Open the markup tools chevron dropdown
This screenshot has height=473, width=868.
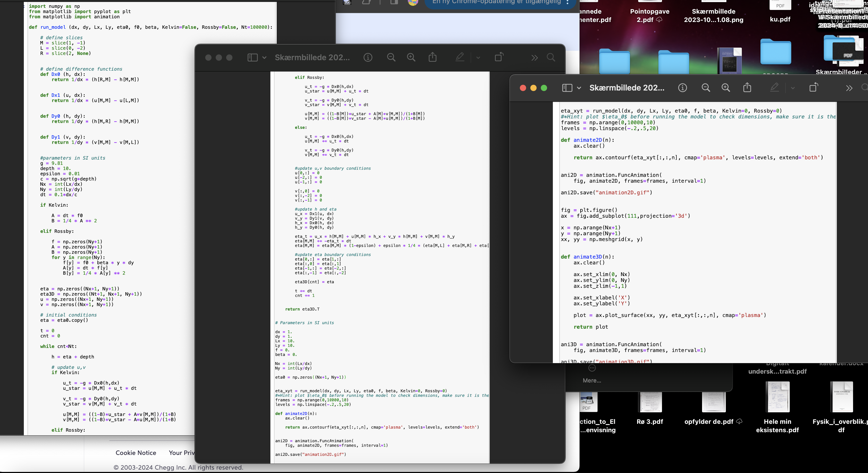[793, 88]
